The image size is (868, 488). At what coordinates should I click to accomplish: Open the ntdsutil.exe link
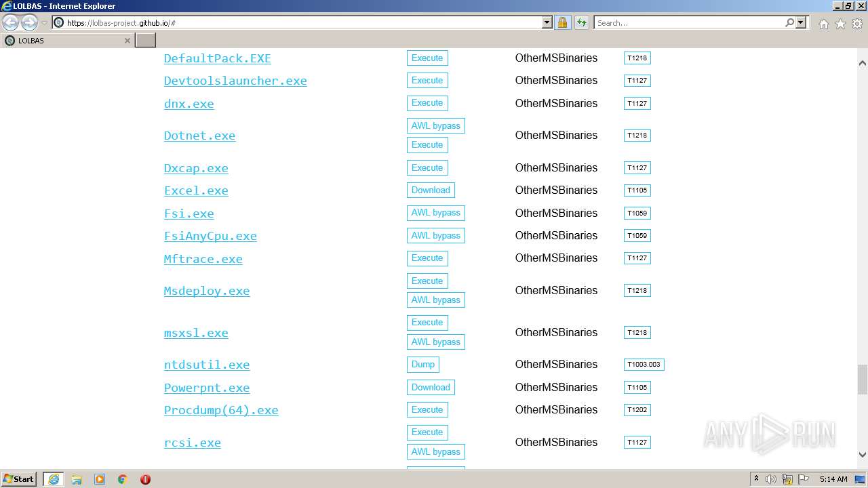click(x=207, y=365)
